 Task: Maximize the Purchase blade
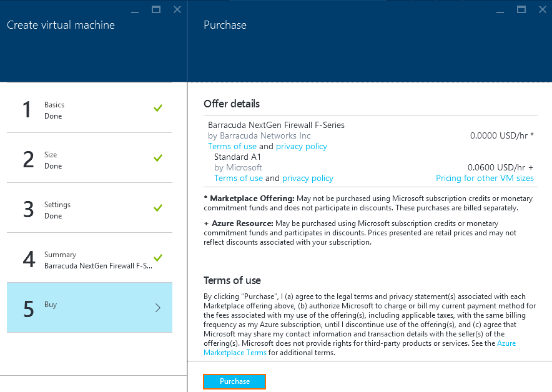point(521,9)
